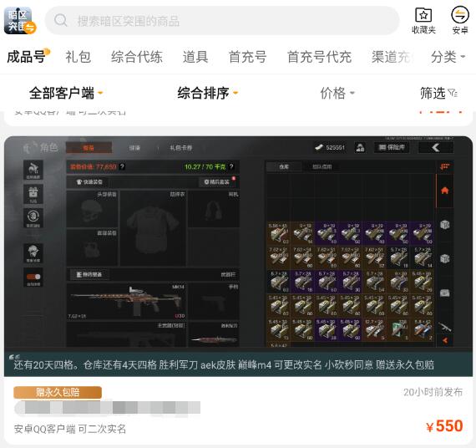476x448 pixels.
Task: Click the 525551 currency indicator
Action: click(x=330, y=148)
